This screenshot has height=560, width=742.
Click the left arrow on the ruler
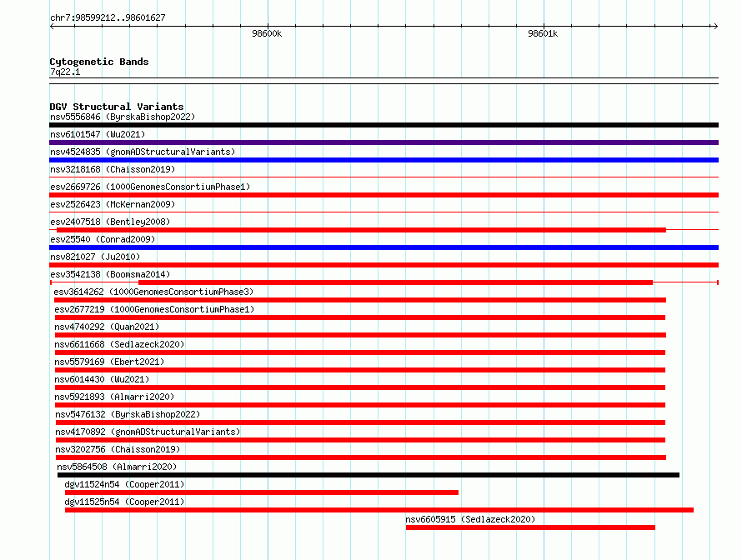(52, 27)
